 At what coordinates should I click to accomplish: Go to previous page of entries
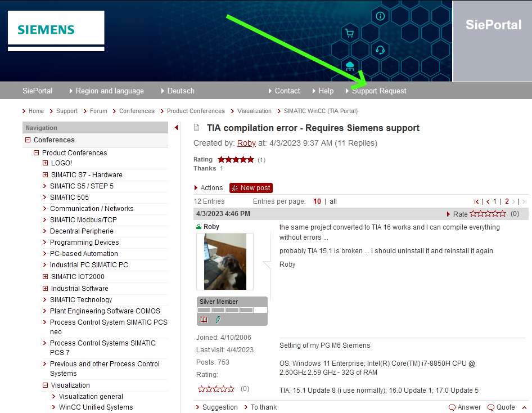pyautogui.click(x=488, y=201)
